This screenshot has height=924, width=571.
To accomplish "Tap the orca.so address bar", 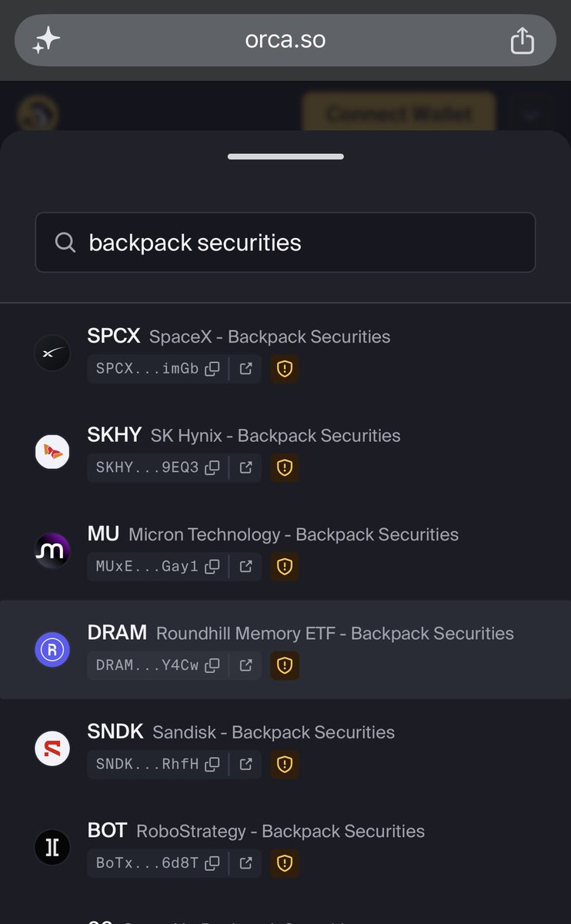I will (285, 40).
